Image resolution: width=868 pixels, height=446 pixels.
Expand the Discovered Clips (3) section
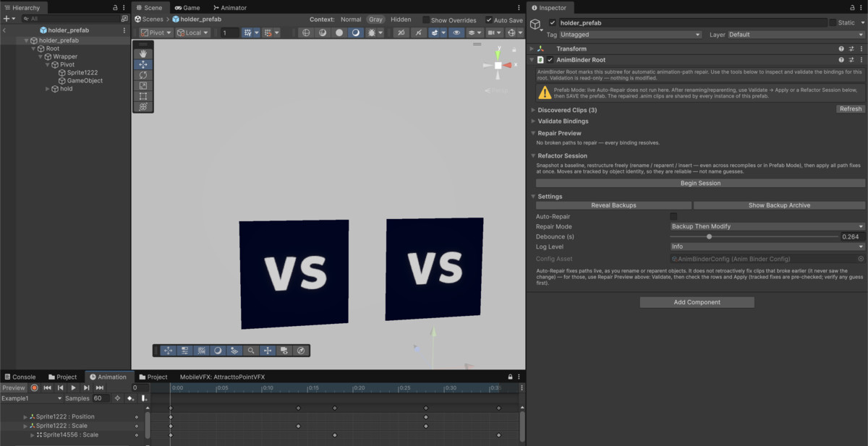click(533, 110)
